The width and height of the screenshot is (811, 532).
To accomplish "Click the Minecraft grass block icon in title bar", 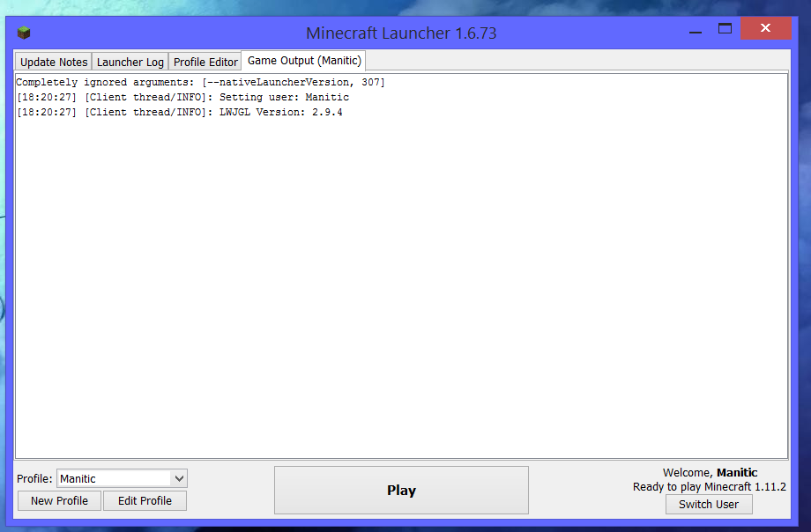I will 24,33.
